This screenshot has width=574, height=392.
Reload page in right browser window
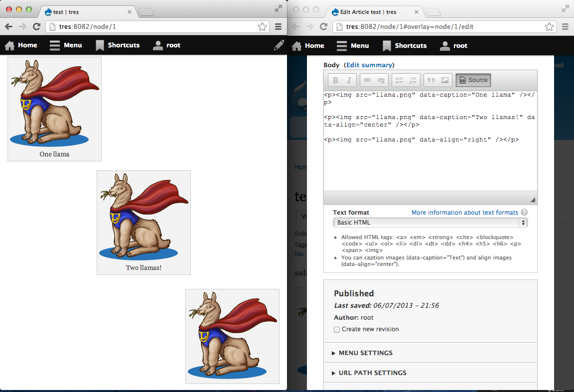(x=323, y=26)
